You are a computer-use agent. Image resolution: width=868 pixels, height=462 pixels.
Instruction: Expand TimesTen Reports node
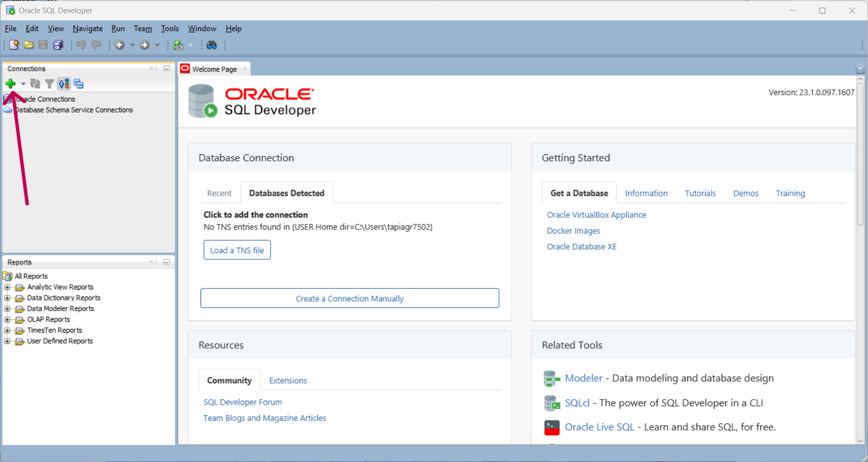pyautogui.click(x=7, y=331)
